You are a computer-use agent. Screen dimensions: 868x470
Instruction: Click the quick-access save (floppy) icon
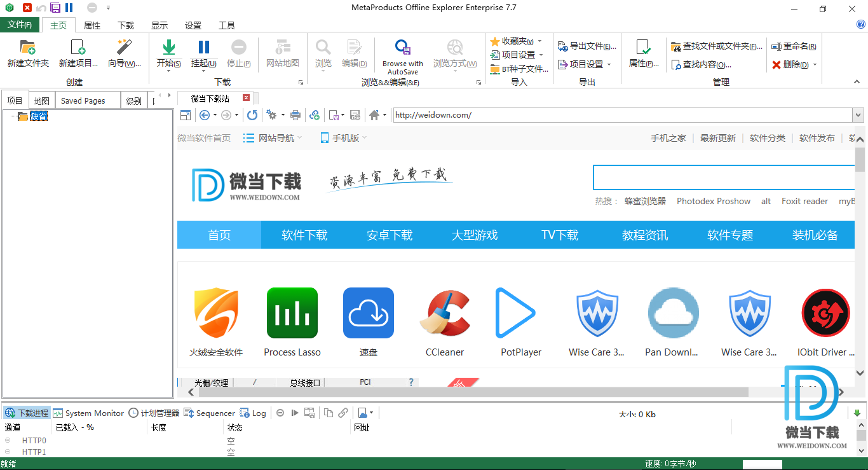click(x=55, y=8)
